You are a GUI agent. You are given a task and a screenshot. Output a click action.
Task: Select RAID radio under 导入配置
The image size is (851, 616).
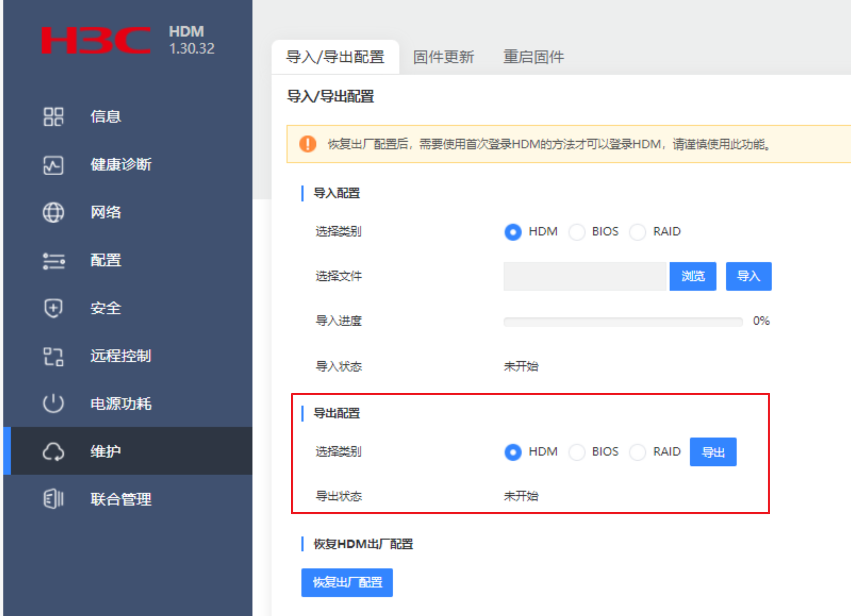(638, 232)
